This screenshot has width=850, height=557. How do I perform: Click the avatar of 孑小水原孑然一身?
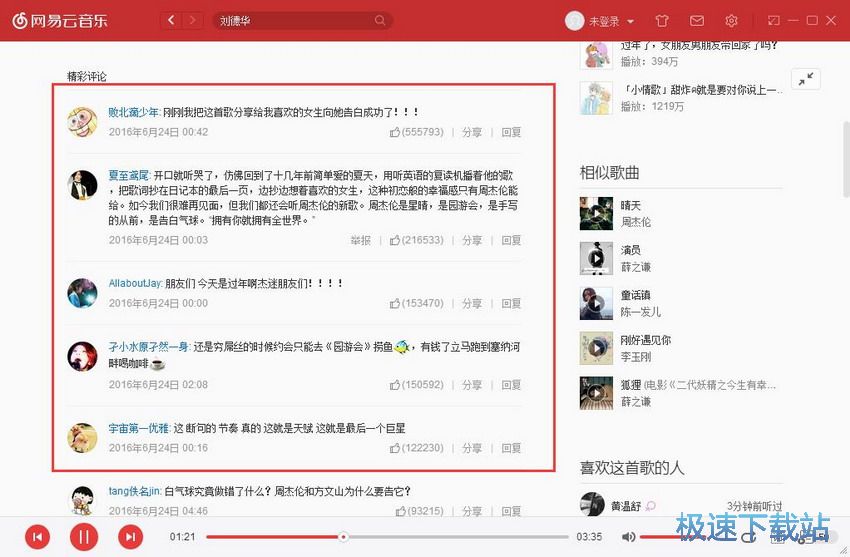coord(82,357)
